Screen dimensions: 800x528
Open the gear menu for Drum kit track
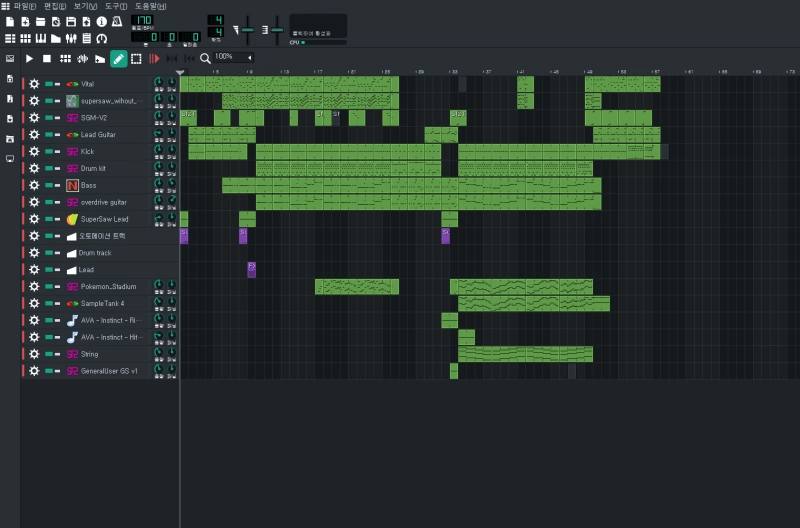pos(34,168)
